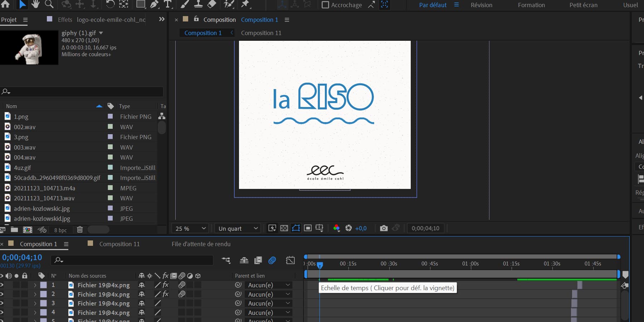Select the Text tool
Viewport: 644px width, 322px height.
[x=167, y=4]
